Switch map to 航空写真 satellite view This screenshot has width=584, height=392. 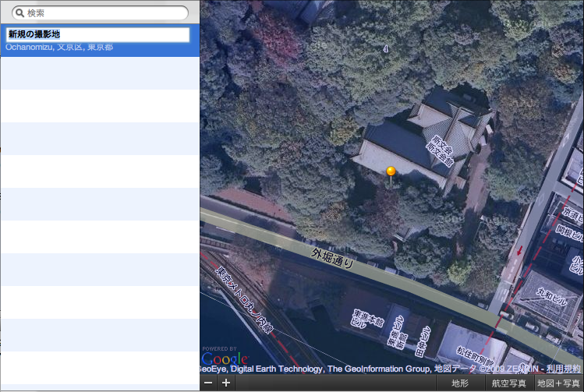pyautogui.click(x=509, y=383)
